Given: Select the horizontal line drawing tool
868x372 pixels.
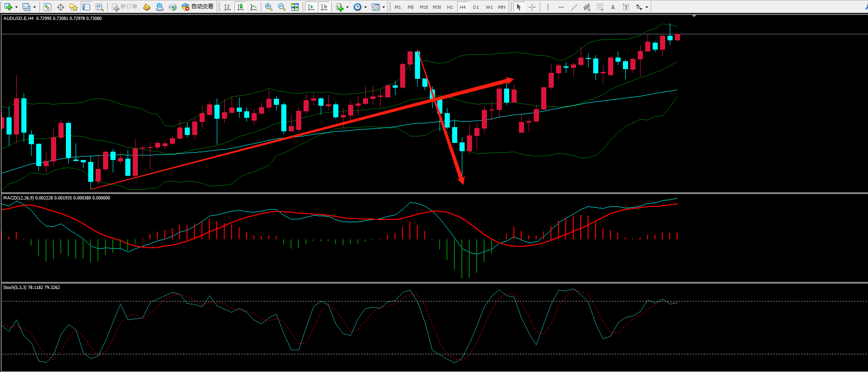Looking at the screenshot, I should (561, 7).
